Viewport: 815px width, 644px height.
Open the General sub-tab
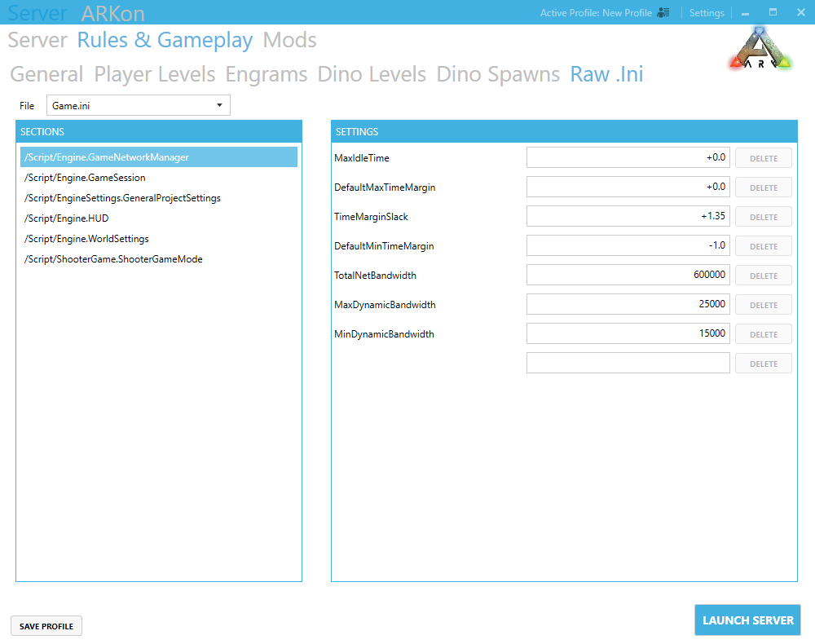(x=46, y=74)
